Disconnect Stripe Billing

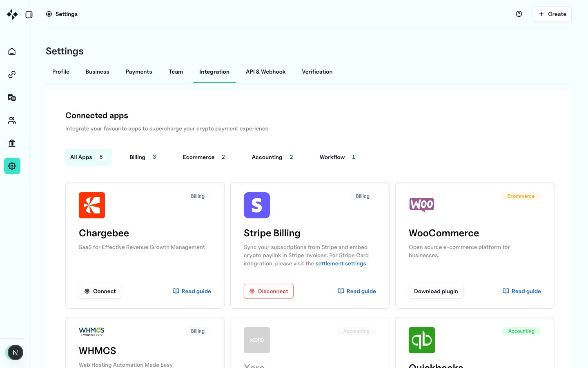269,291
